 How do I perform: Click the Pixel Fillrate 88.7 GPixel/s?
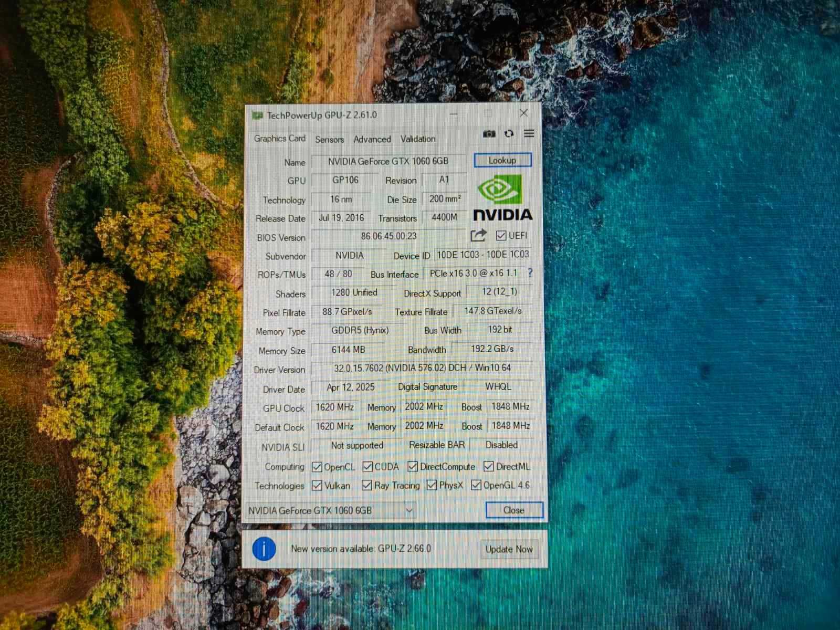(347, 312)
